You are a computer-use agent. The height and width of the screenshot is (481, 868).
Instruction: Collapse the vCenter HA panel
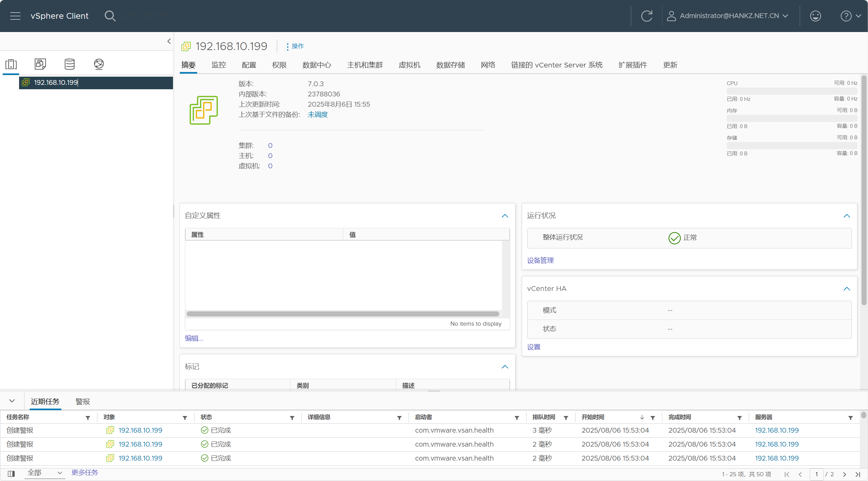pyautogui.click(x=847, y=289)
